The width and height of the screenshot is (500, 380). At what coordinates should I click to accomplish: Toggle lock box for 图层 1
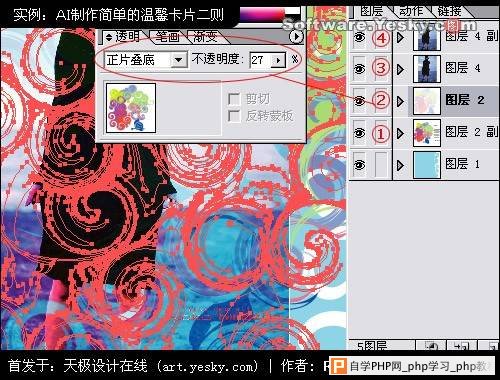[x=380, y=164]
